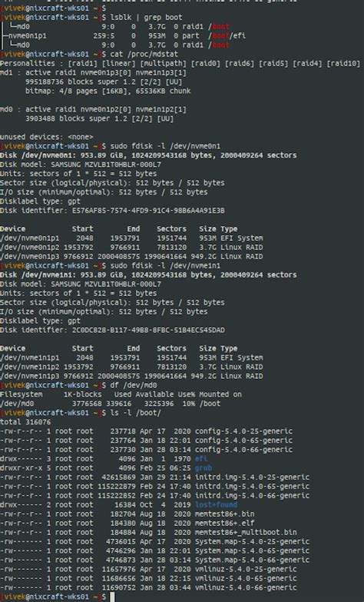Click the 'md1 : active raid1' line
The image size is (364, 602).
tap(93, 72)
